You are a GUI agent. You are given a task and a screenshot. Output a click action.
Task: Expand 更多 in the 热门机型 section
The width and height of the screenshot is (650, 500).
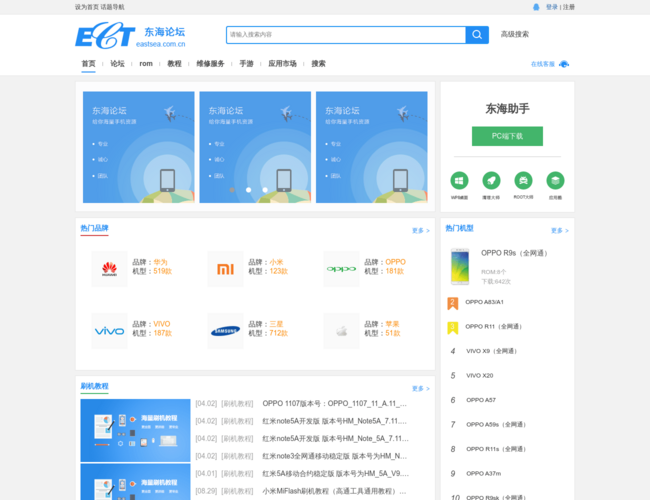pos(560,231)
